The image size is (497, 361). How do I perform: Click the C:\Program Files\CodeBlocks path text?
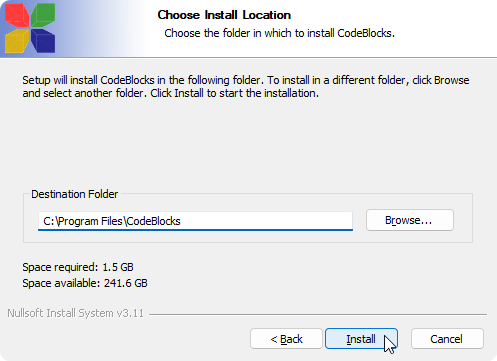pyautogui.click(x=112, y=221)
